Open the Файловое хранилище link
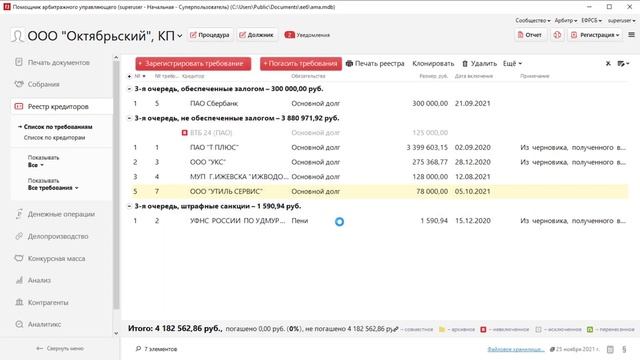The width and height of the screenshot is (640, 360). point(516,349)
